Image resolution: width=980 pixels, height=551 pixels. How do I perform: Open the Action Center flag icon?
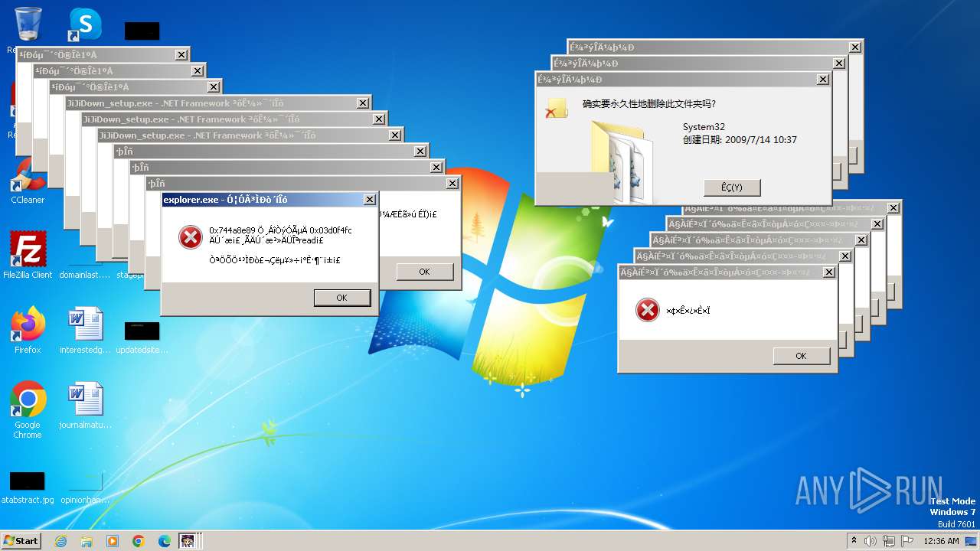907,540
